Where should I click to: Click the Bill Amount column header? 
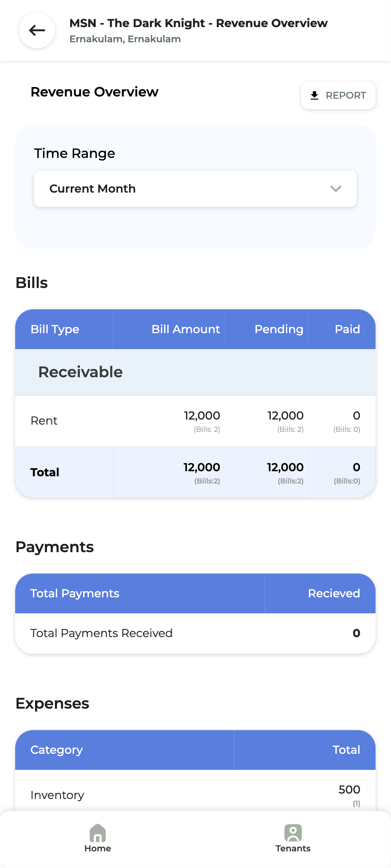click(x=185, y=329)
